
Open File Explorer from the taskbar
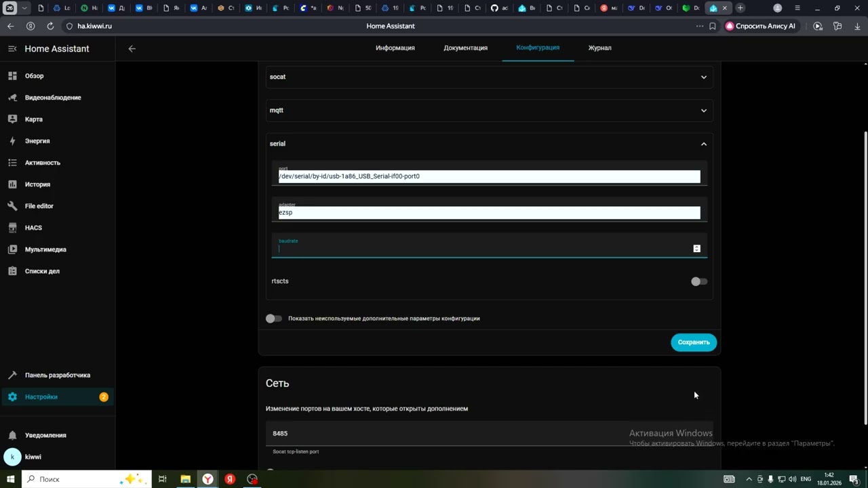point(185,479)
